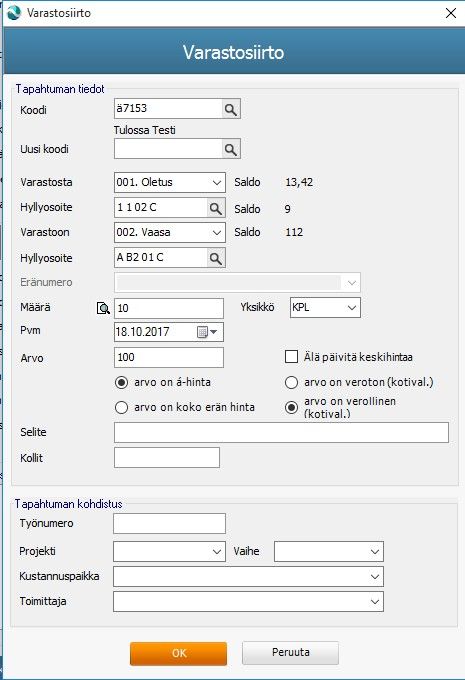The image size is (465, 680).
Task: Click the Hyllyosoite Saldo value 9
Action: [x=288, y=209]
